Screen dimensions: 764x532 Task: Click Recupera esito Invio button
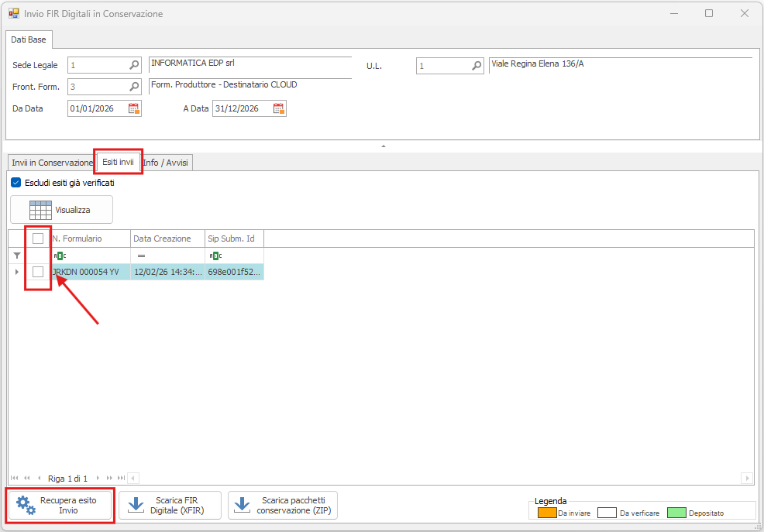pos(60,506)
